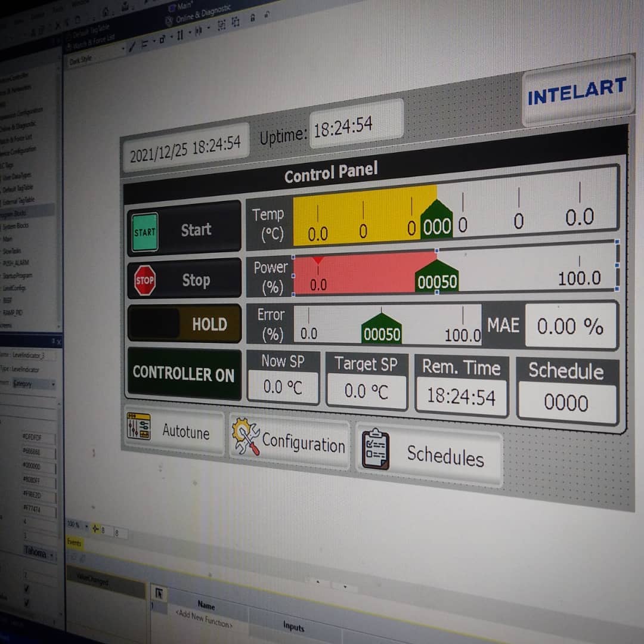Image resolution: width=644 pixels, height=644 pixels.
Task: Click the Target SP value field
Action: pyautogui.click(x=366, y=392)
